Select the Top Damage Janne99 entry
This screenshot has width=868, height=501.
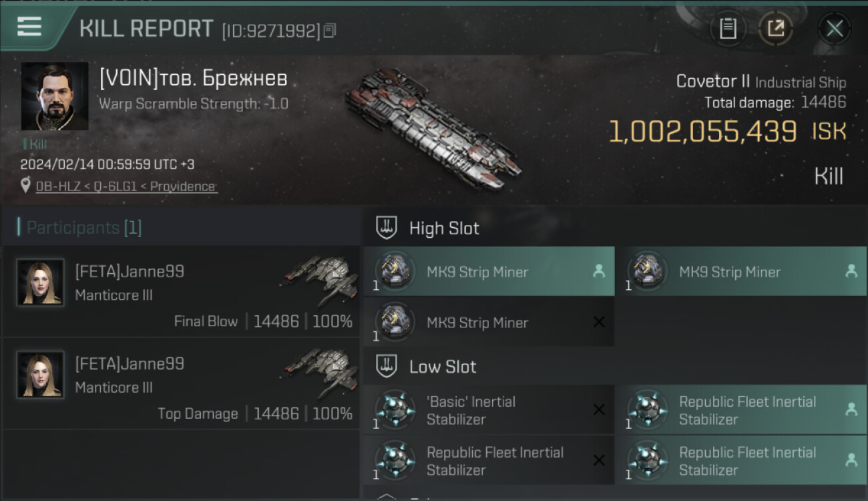(180, 384)
